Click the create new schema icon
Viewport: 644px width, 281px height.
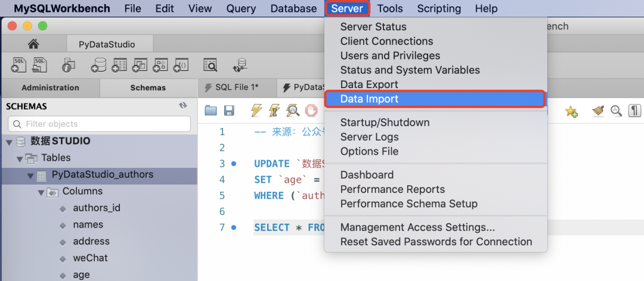coord(98,65)
